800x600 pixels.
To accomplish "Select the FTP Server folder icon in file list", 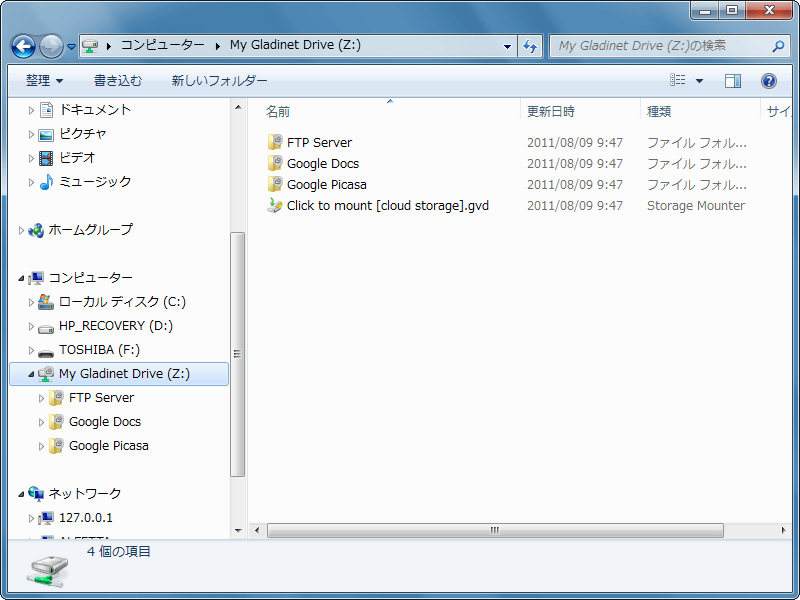I will coord(274,142).
